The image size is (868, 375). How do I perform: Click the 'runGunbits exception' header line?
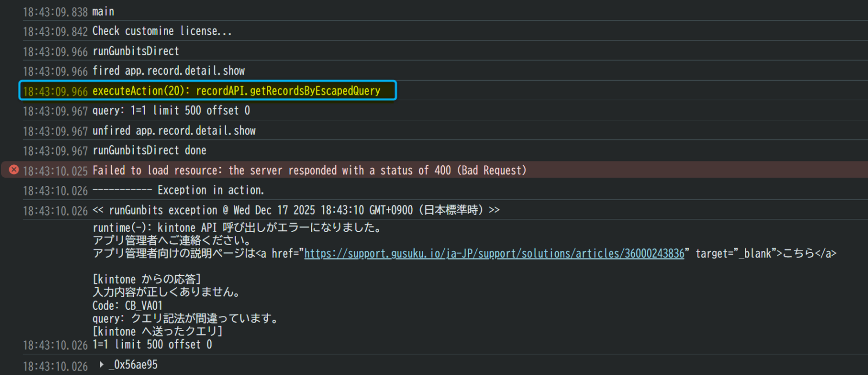[296, 210]
